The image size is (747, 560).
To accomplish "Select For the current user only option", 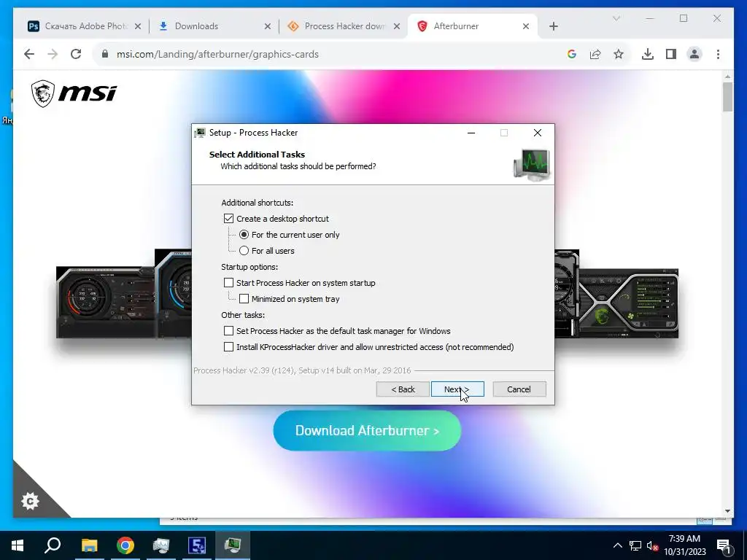I will 244,235.
